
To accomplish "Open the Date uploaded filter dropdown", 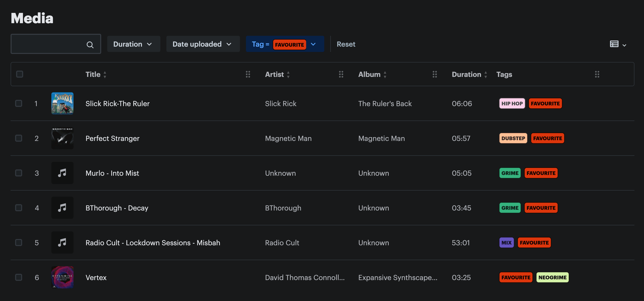I will (x=203, y=44).
